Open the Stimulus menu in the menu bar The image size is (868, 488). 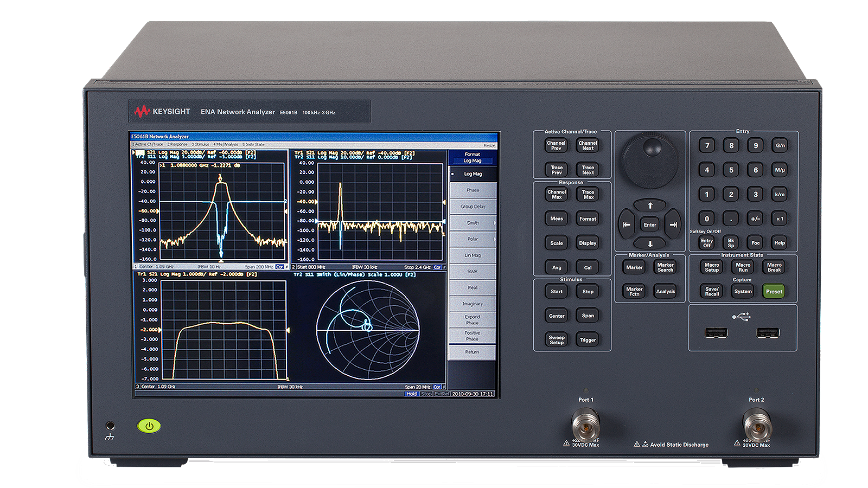pyautogui.click(x=200, y=145)
